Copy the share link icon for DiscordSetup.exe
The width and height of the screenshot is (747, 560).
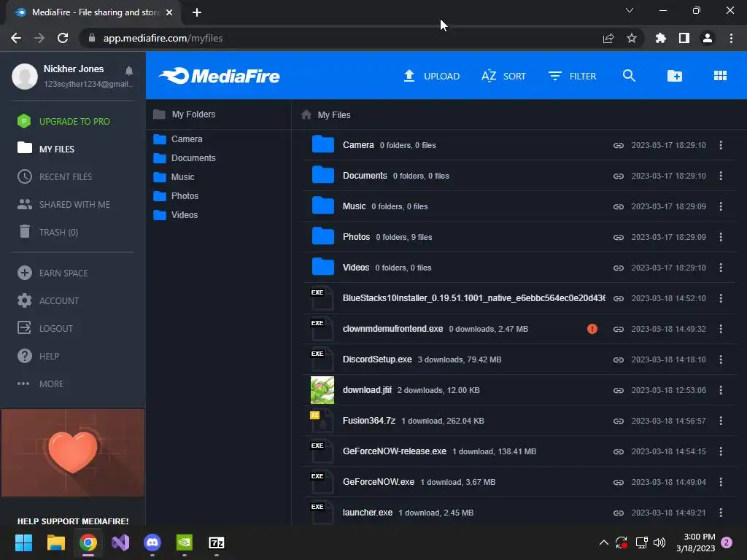pos(619,360)
